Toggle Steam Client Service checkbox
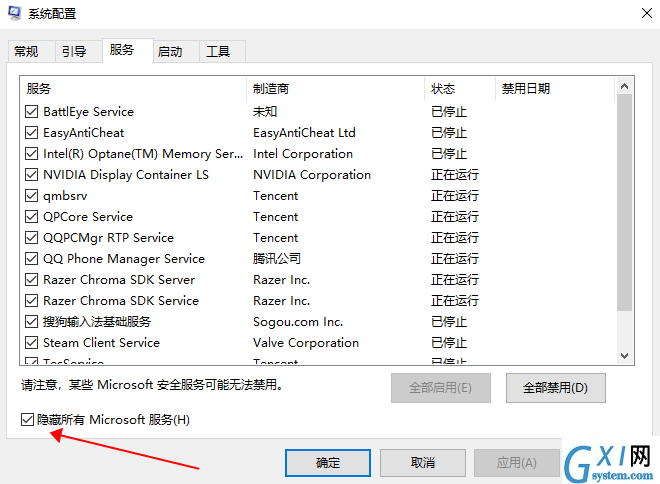Image resolution: width=660 pixels, height=484 pixels. tap(32, 343)
